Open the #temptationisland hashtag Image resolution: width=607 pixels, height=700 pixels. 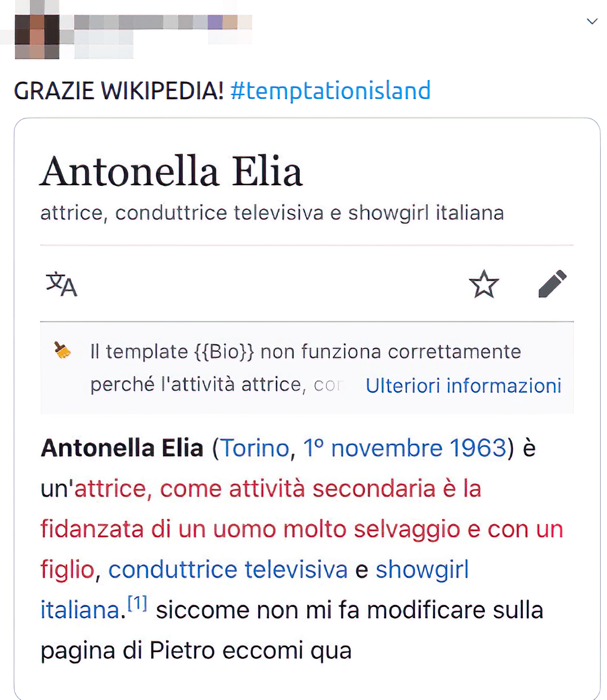coord(330,90)
